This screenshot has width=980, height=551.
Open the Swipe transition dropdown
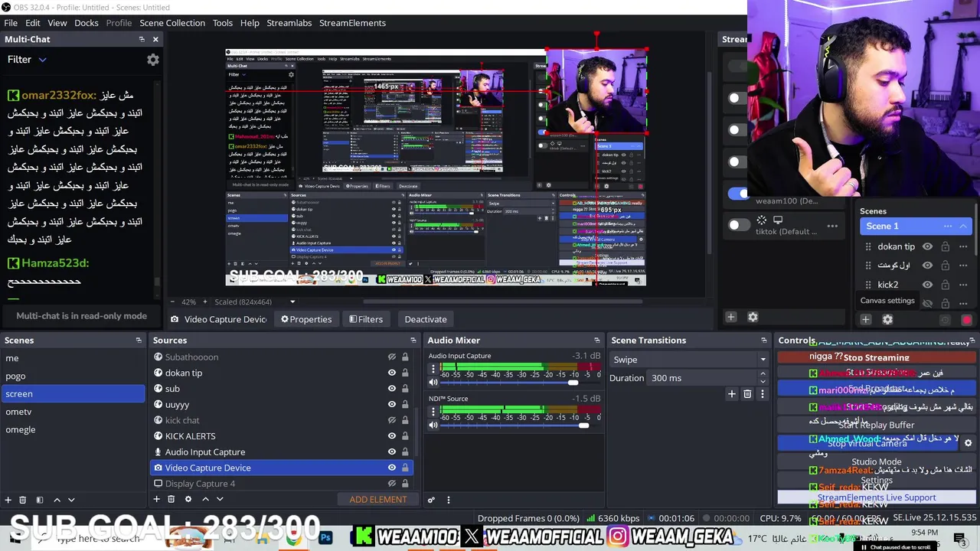(688, 360)
